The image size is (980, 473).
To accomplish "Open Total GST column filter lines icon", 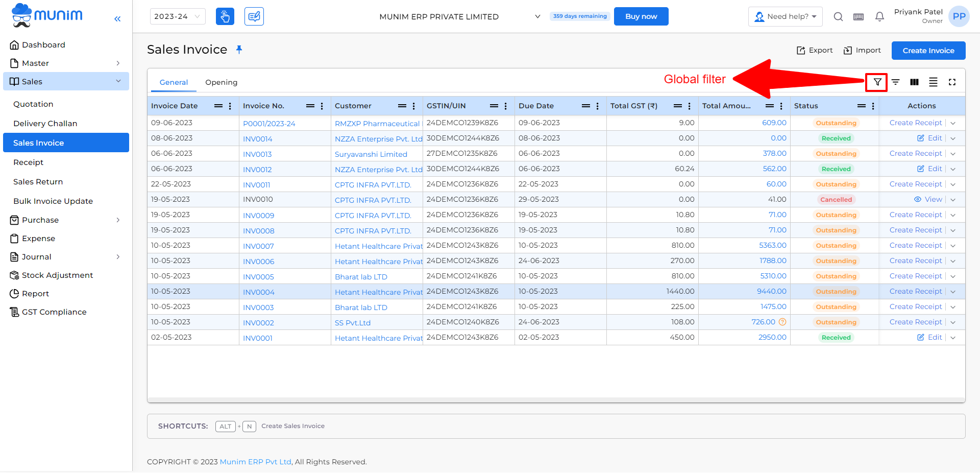I will pyautogui.click(x=678, y=106).
